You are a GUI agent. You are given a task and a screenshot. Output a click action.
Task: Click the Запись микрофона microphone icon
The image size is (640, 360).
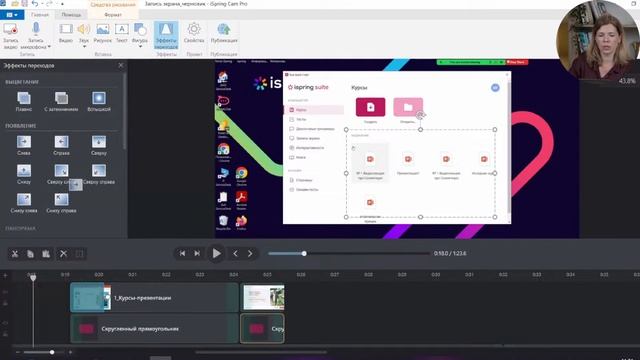pos(36,29)
